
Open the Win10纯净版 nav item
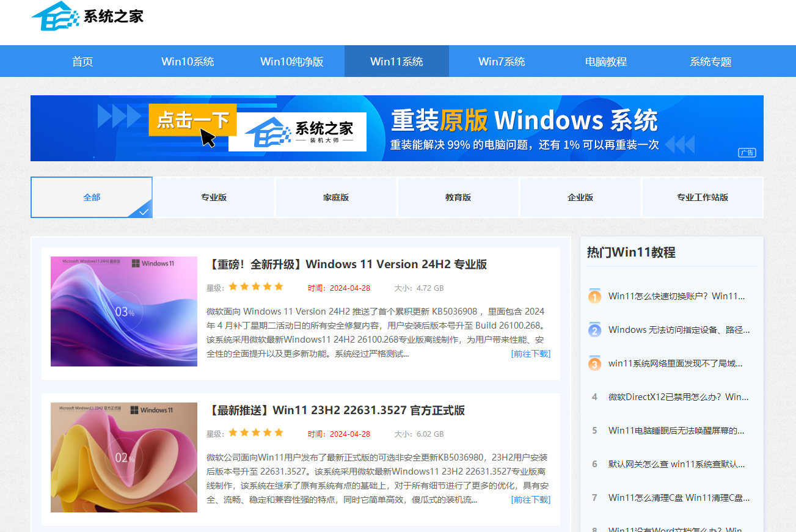click(292, 61)
